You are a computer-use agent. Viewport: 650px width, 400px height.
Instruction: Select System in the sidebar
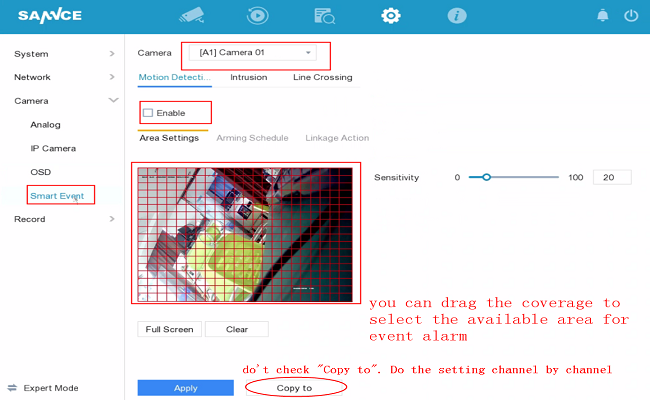(x=31, y=54)
